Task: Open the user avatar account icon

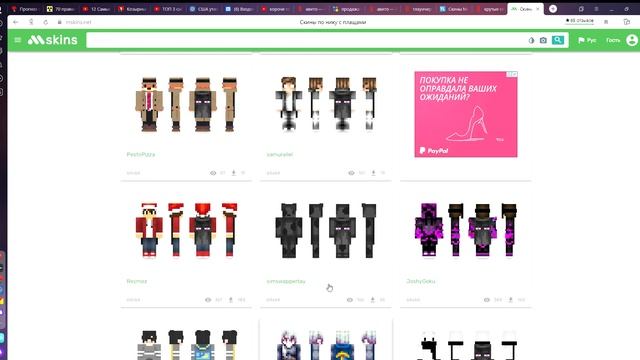Action: (x=632, y=40)
